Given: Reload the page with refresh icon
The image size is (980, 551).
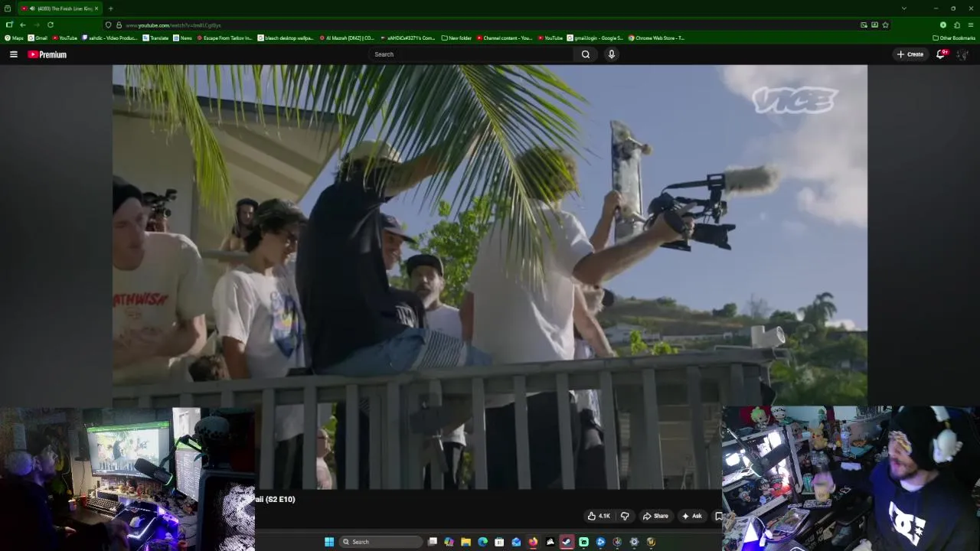Looking at the screenshot, I should click(x=51, y=24).
